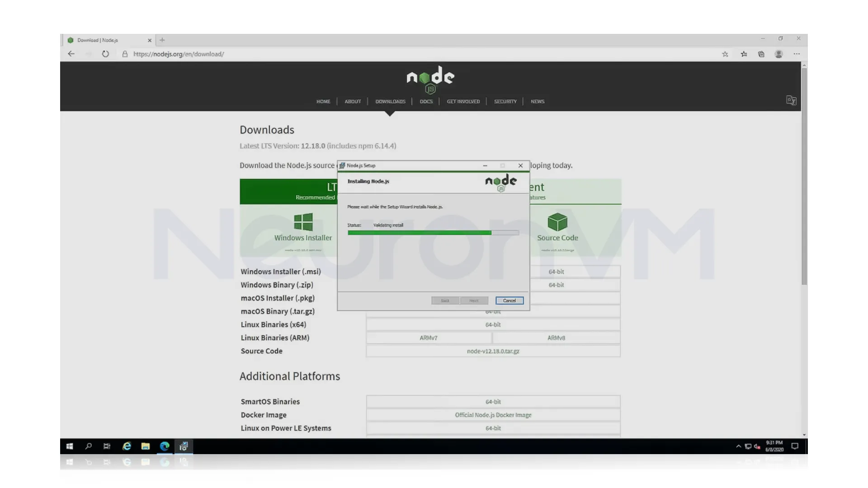Image resolution: width=868 pixels, height=488 pixels.
Task: Click the Windows Installer logo icon
Action: pyautogui.click(x=303, y=222)
